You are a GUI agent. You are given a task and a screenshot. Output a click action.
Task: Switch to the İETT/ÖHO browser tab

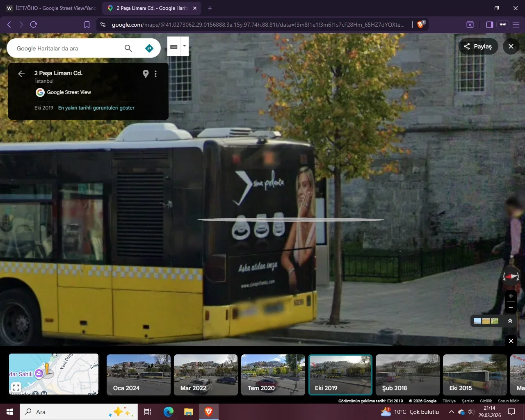(51, 8)
